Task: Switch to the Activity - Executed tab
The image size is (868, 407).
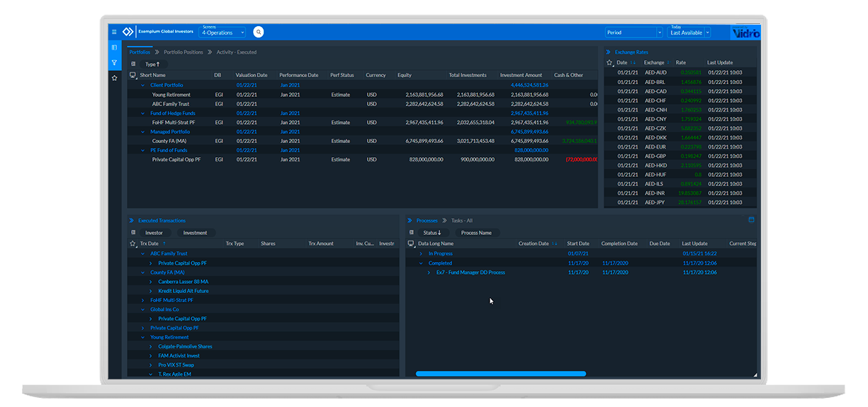Action: (x=237, y=52)
